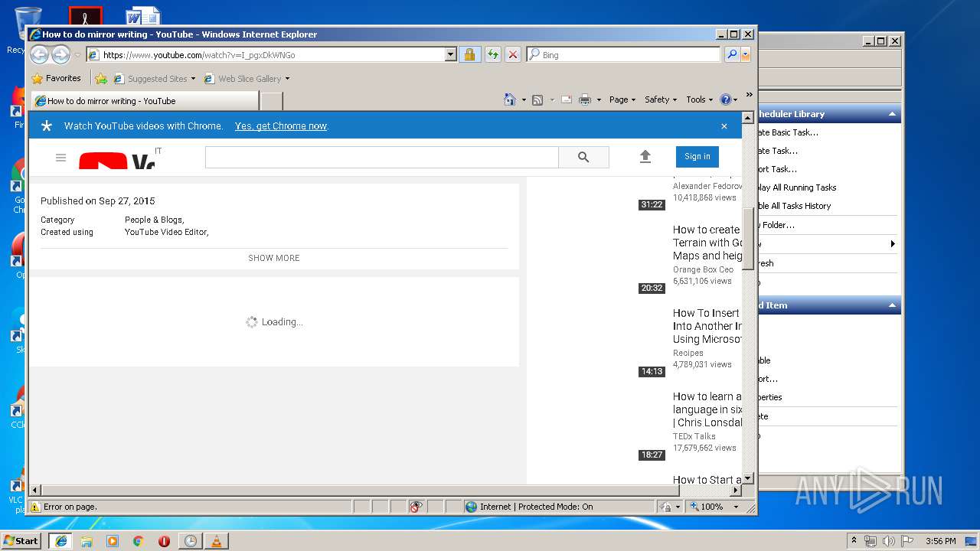Screen dimensions: 980x551
Task: Click into the YouTube search field
Action: pyautogui.click(x=381, y=157)
